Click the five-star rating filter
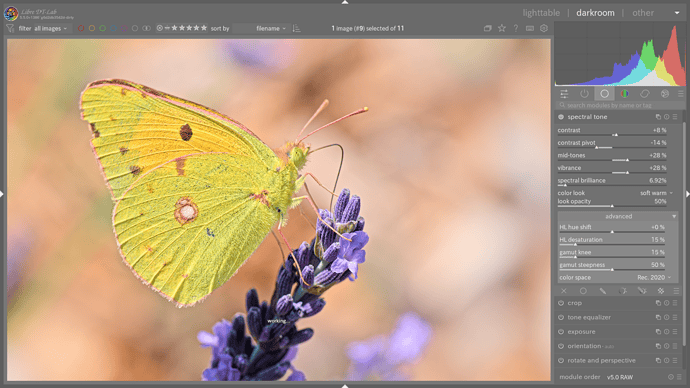Screen dimensions: 690x388 [x=204, y=28]
